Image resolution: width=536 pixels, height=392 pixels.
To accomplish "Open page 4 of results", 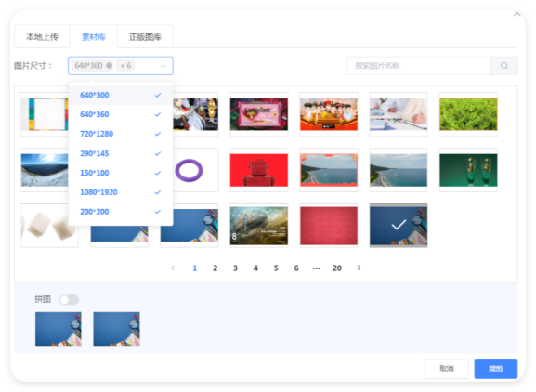I will 255,268.
